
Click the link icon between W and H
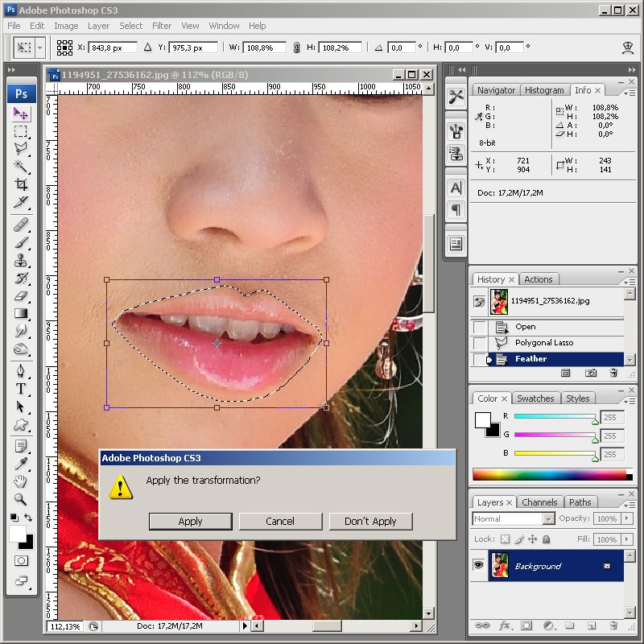296,48
